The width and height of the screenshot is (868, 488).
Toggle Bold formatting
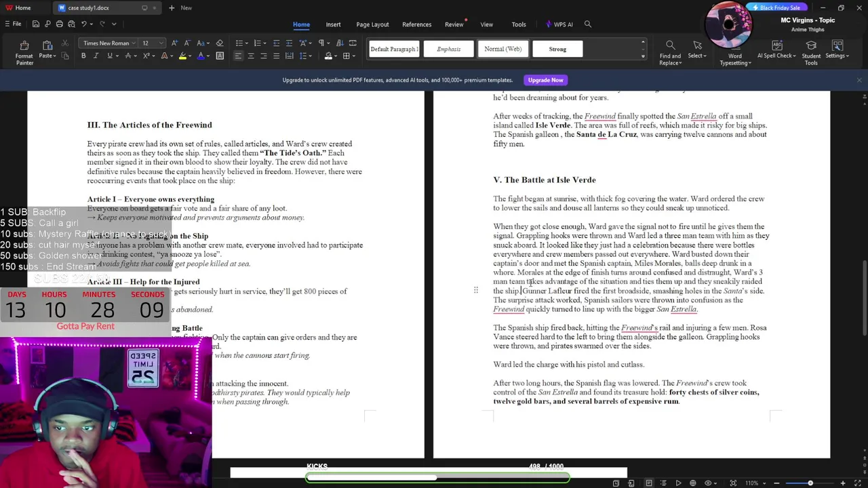pos(83,56)
